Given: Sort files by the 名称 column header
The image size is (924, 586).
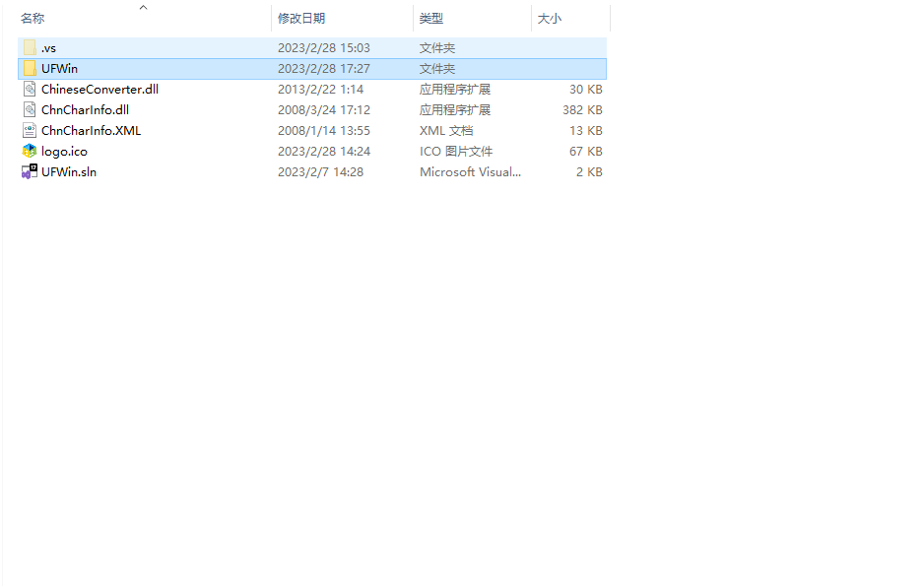Looking at the screenshot, I should coord(33,19).
